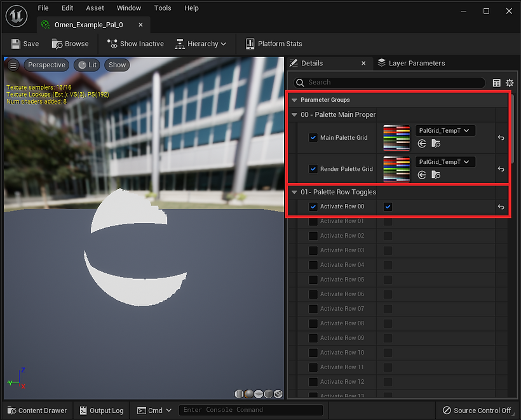521x420 pixels.
Task: Enable Activate Row 08 override checkbox
Action: tap(313, 323)
